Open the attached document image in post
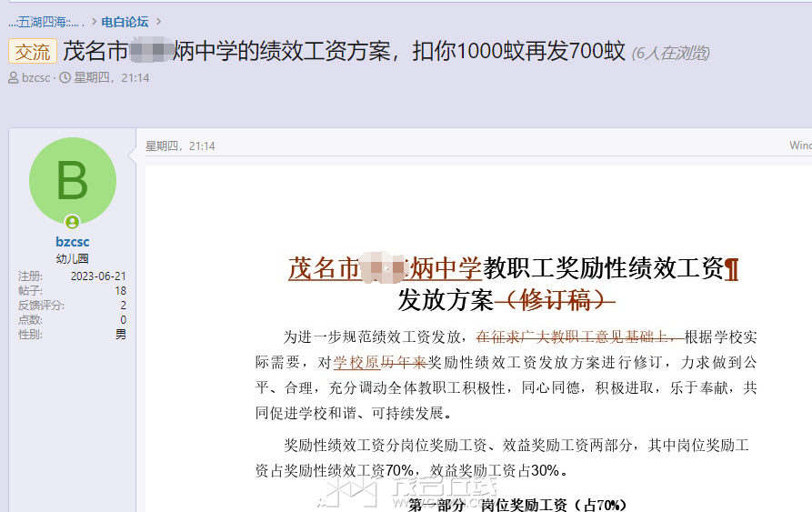812x512 pixels. tap(478, 339)
